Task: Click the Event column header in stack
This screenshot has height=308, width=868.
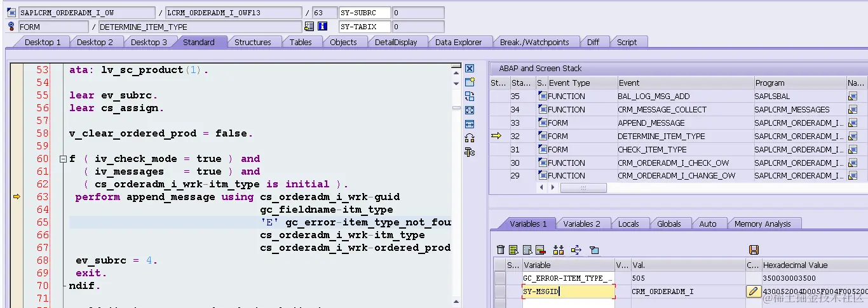Action: tap(685, 83)
